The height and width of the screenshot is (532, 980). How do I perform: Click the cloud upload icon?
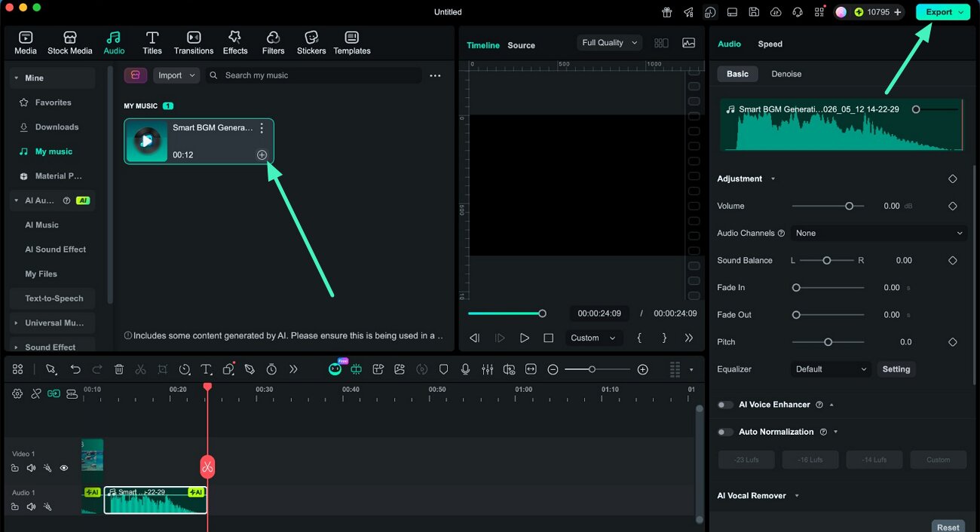tap(776, 12)
